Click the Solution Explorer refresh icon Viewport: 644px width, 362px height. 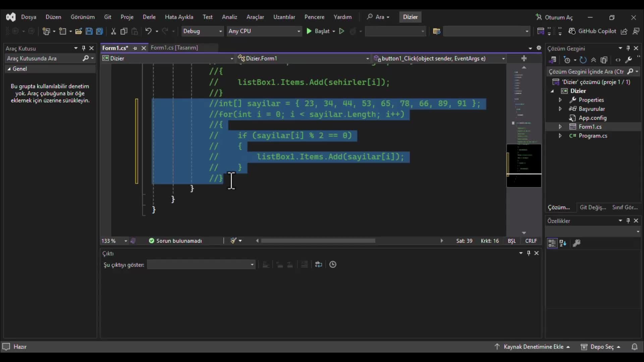click(583, 60)
